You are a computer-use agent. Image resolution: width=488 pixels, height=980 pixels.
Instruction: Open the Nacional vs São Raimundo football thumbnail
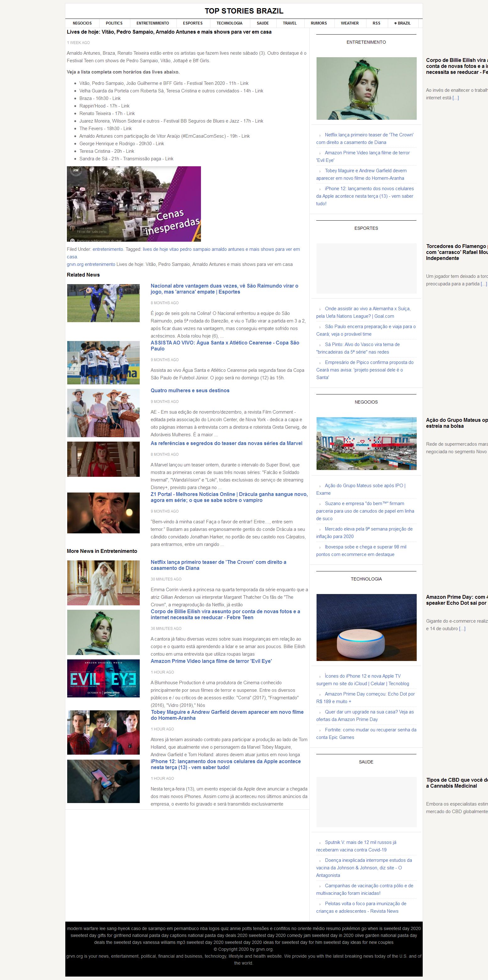click(x=103, y=303)
